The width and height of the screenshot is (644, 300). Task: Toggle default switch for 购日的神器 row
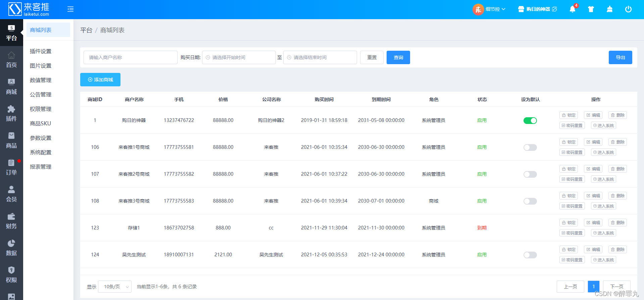coord(530,121)
